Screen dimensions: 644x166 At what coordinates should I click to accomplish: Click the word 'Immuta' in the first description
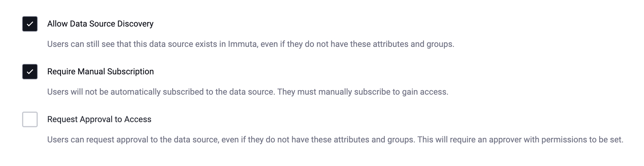tap(242, 44)
